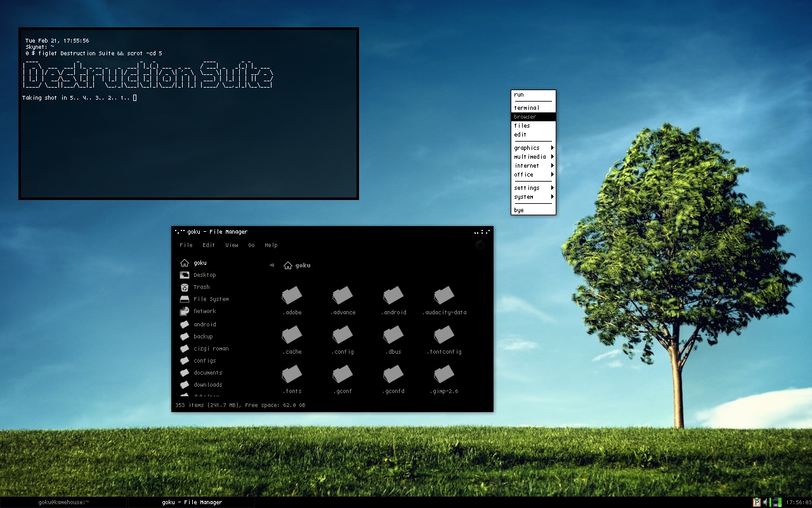Click the network monitor tray icon
The height and width of the screenshot is (508, 812).
[776, 502]
